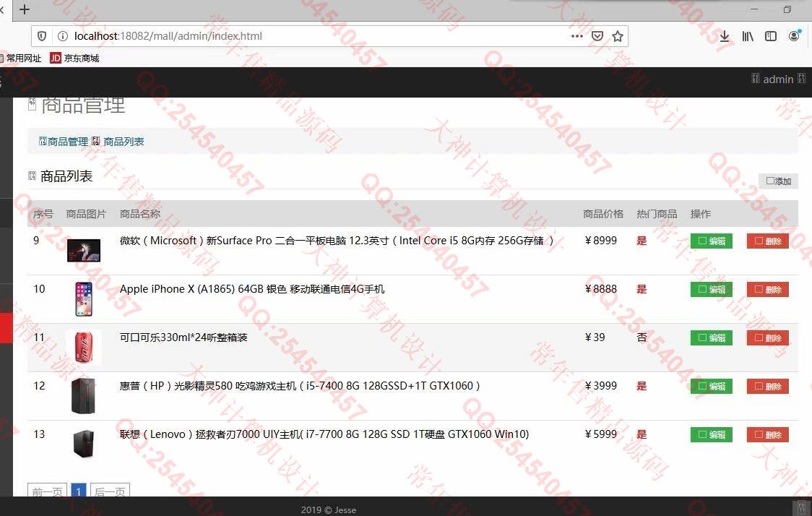Open Firefox account icon
This screenshot has height=516, width=812.
point(795,35)
